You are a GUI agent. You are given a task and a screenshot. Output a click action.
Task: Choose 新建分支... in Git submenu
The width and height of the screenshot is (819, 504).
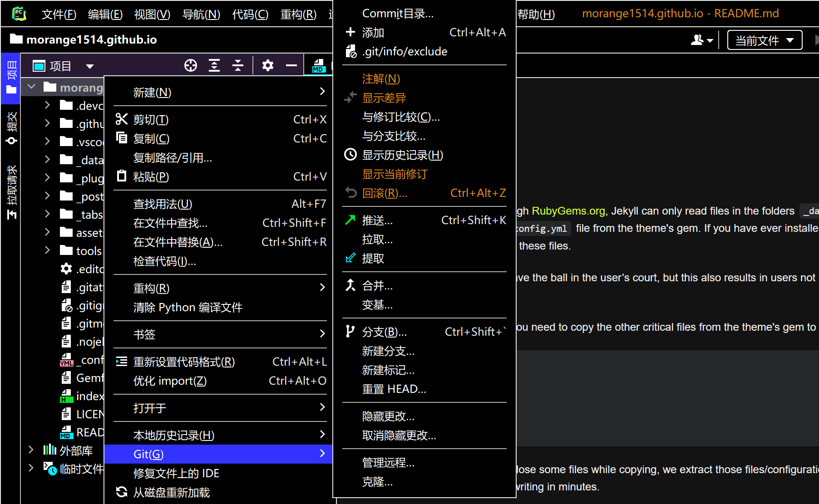click(x=424, y=351)
